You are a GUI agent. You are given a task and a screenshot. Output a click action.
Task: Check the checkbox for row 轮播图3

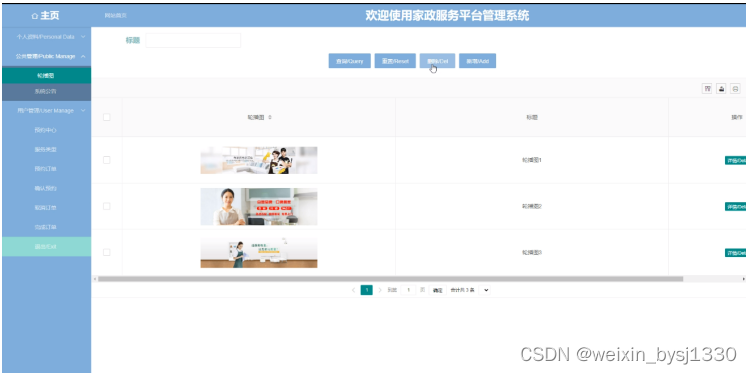tap(106, 252)
